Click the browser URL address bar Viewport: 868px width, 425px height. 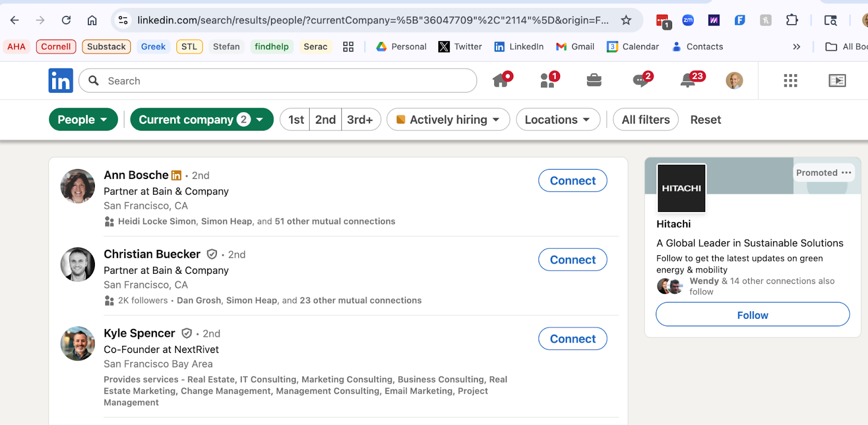pos(373,20)
